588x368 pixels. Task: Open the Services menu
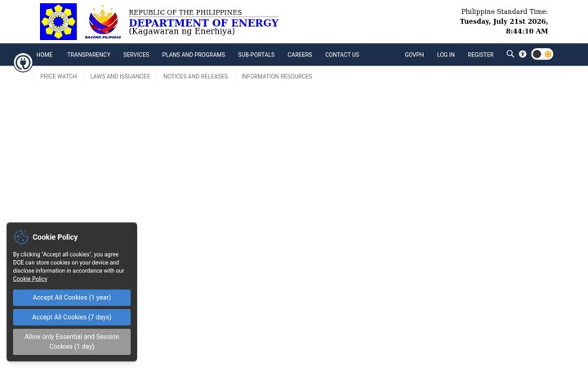point(136,55)
